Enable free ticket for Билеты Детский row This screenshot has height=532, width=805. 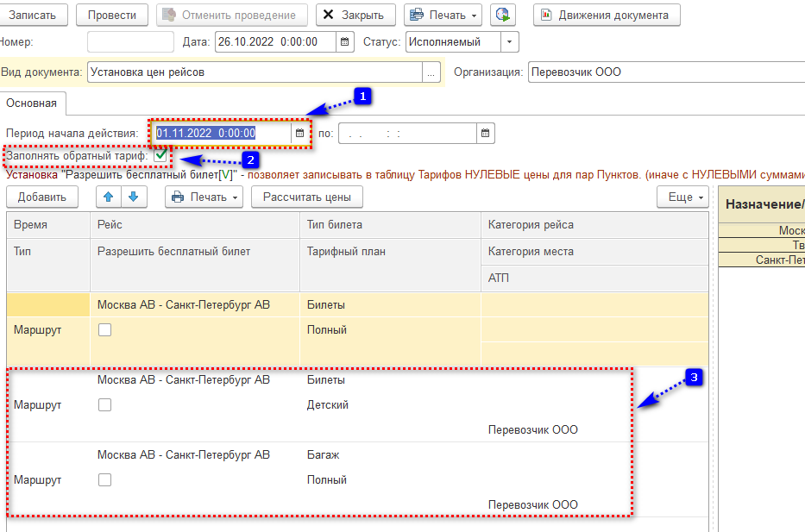pos(104,404)
